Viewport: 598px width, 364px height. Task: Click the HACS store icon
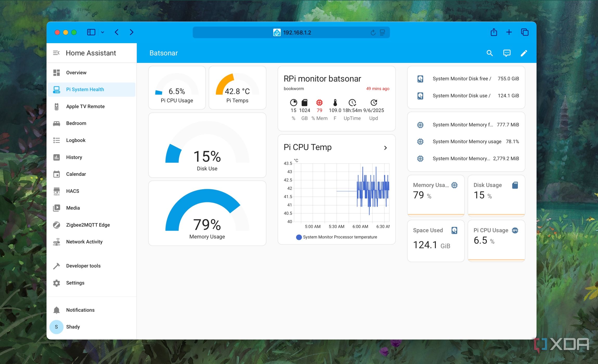56,191
